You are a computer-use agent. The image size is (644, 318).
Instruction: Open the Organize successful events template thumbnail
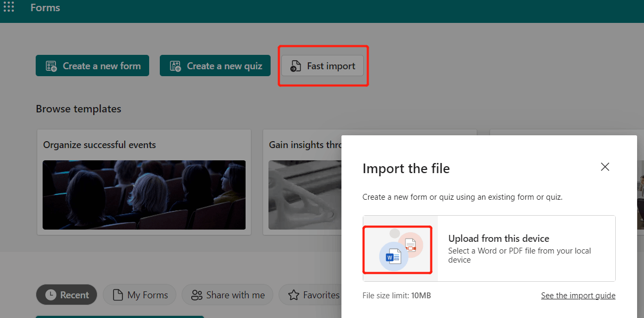(144, 195)
